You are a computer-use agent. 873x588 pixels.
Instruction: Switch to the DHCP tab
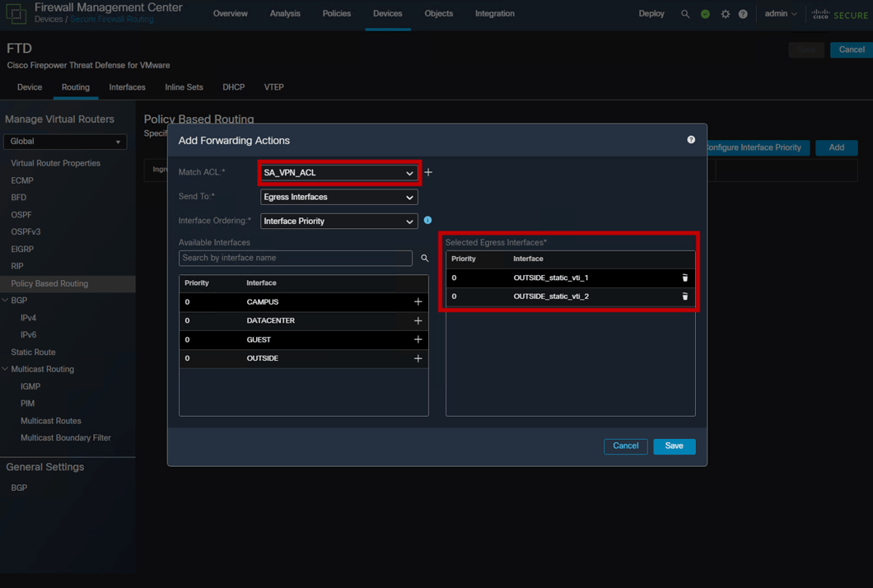click(x=234, y=87)
